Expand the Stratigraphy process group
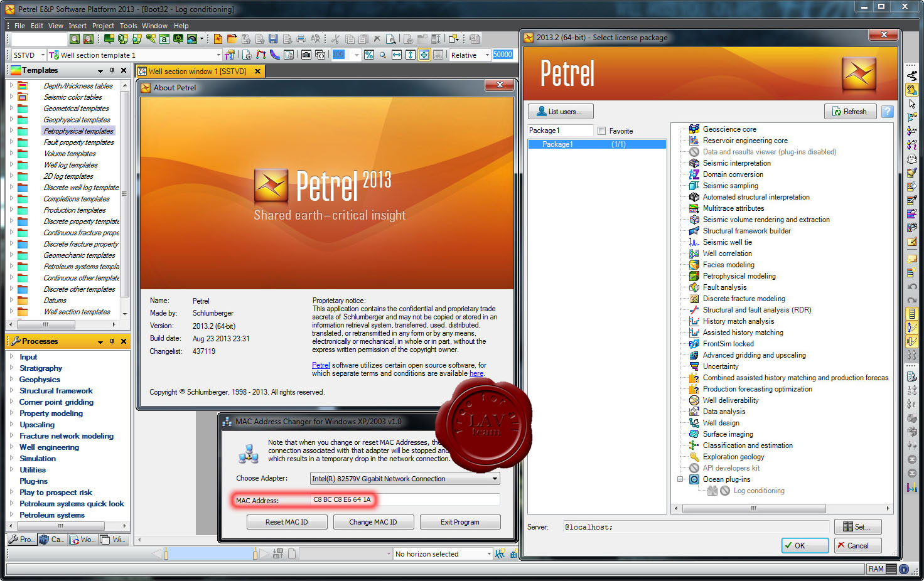 click(x=12, y=368)
